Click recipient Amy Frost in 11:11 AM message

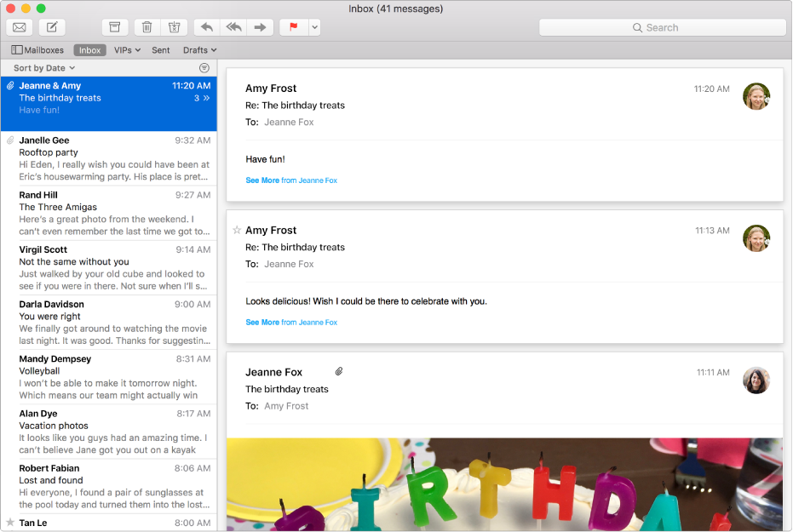286,406
